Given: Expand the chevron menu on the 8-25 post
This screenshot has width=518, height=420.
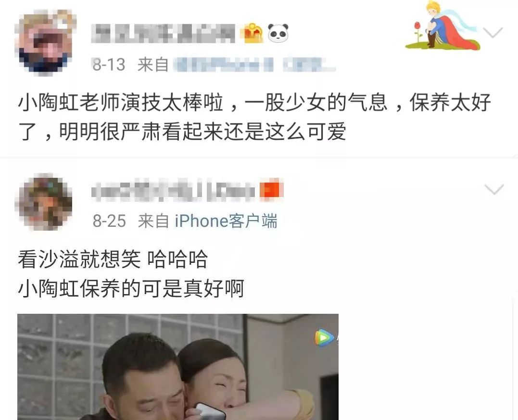Looking at the screenshot, I should pyautogui.click(x=494, y=189).
